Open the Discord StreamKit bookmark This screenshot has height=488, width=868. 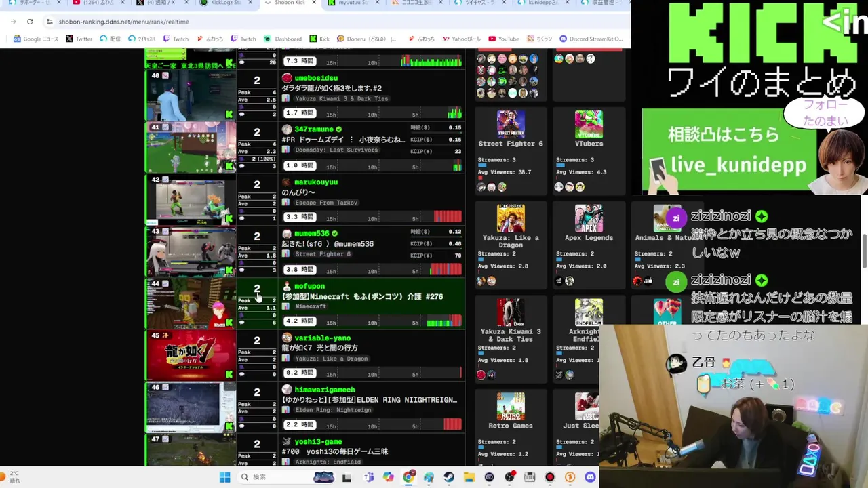tap(591, 39)
